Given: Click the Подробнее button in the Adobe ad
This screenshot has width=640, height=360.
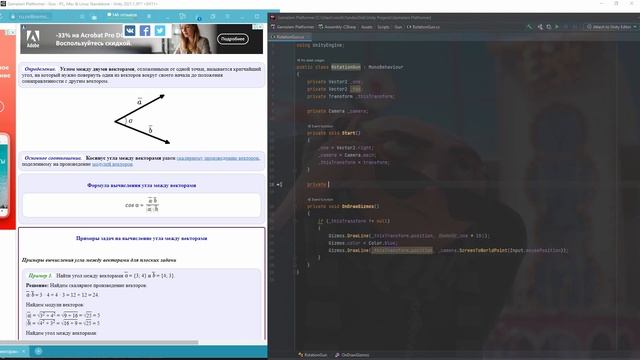Looking at the screenshot, I should point(233,39).
